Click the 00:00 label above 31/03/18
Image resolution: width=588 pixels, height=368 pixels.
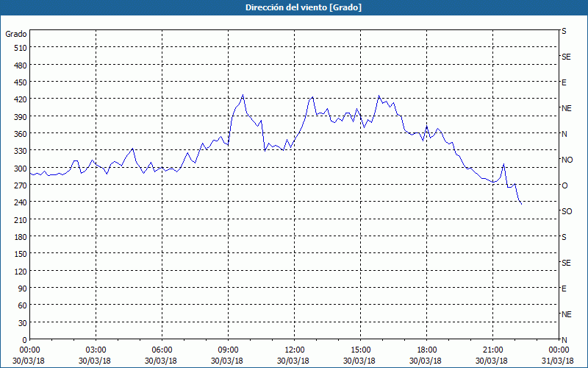coord(558,350)
